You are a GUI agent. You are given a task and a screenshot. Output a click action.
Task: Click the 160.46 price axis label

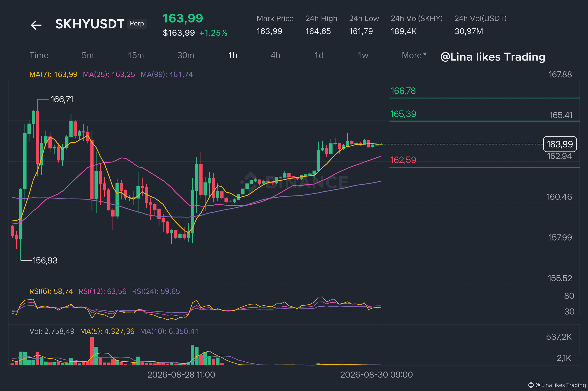(559, 197)
